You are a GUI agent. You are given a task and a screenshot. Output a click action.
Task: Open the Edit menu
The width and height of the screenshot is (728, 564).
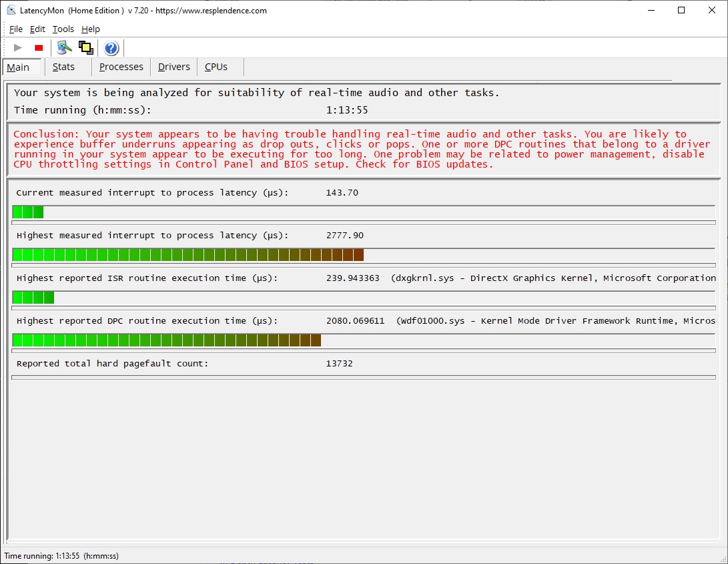coord(37,29)
